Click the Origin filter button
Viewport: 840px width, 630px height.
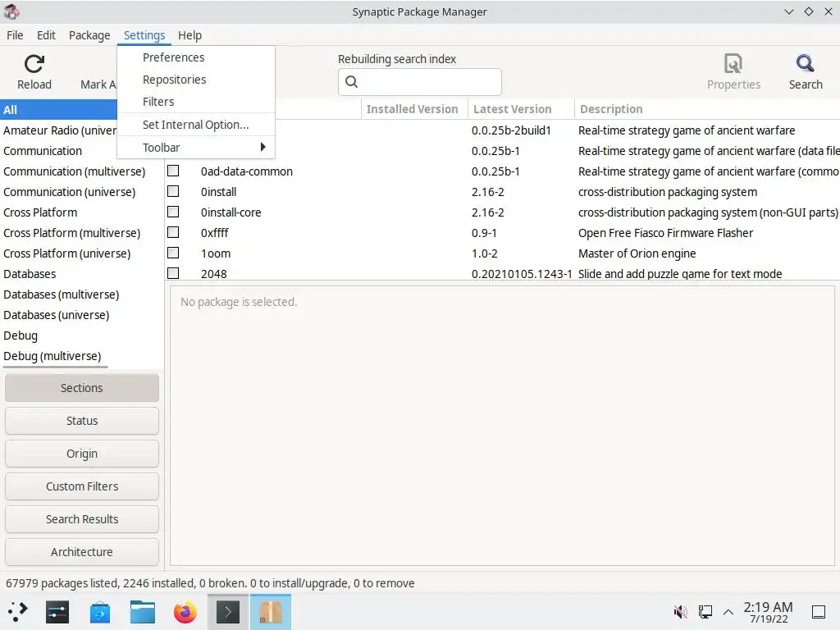click(x=82, y=454)
